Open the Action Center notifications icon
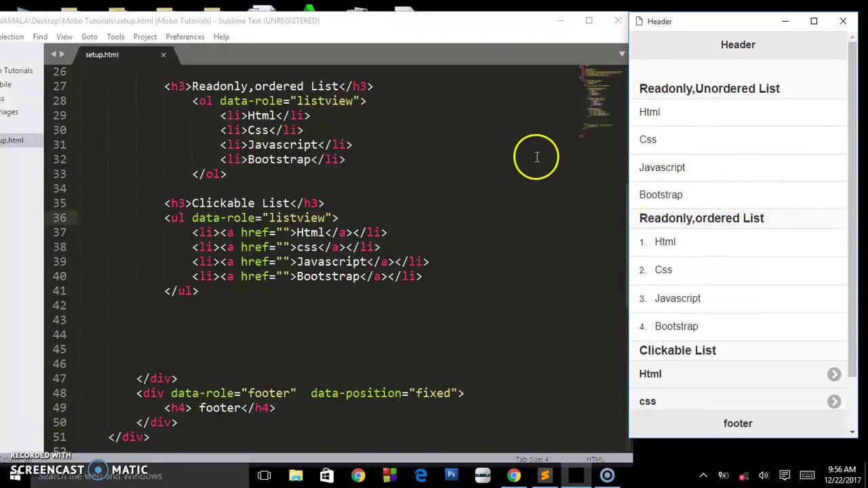Screen dimensions: 868x488 785,476
